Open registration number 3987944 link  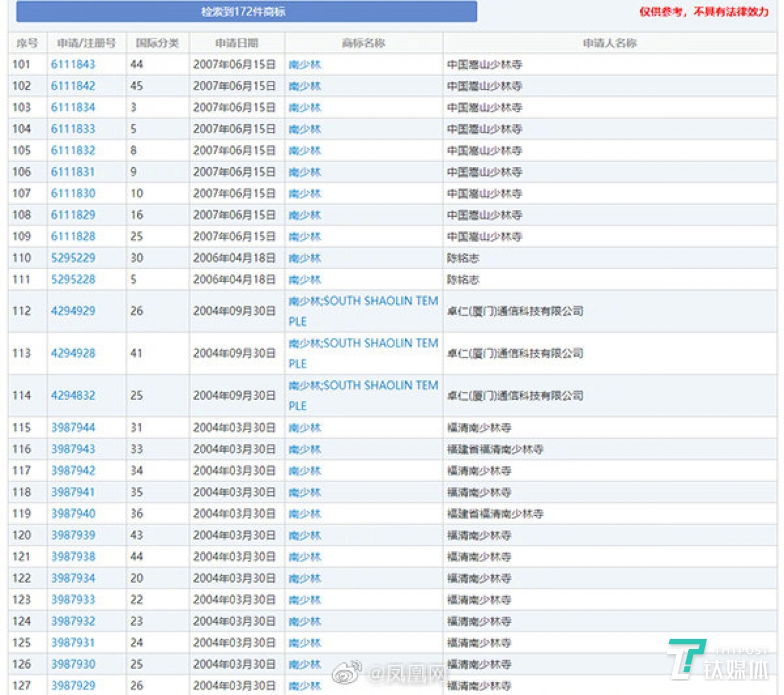pyautogui.click(x=73, y=428)
